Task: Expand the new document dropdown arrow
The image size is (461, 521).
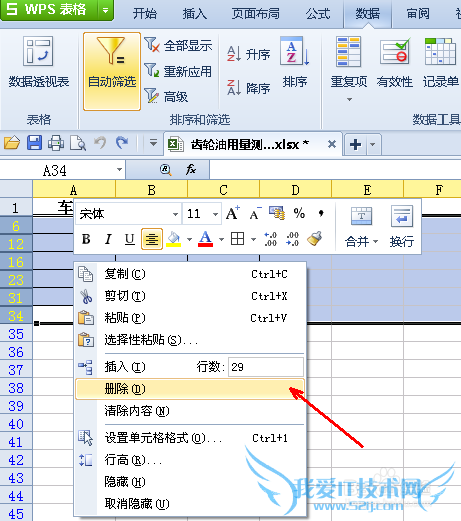Action: pos(373,145)
